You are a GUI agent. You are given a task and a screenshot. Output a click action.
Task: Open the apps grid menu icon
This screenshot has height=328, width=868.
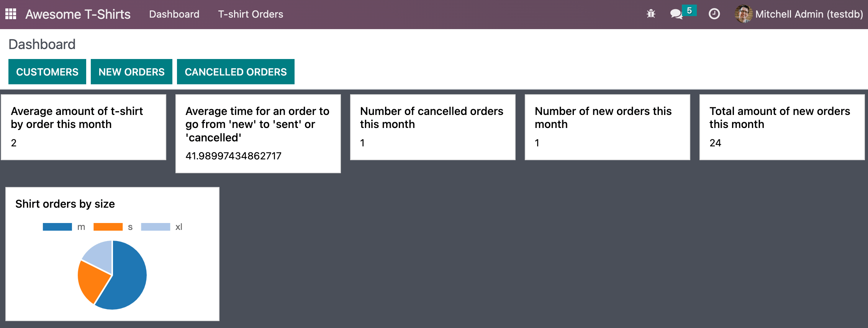[11, 14]
